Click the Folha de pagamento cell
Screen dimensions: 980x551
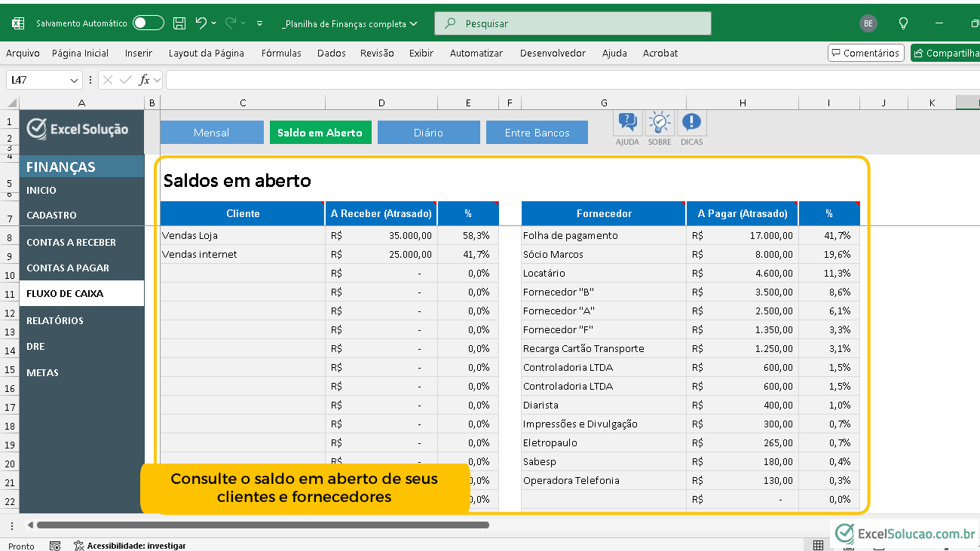coord(604,235)
